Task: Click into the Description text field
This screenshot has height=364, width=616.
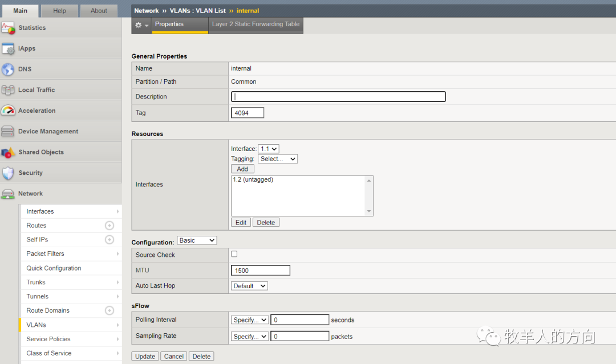Action: click(x=338, y=97)
